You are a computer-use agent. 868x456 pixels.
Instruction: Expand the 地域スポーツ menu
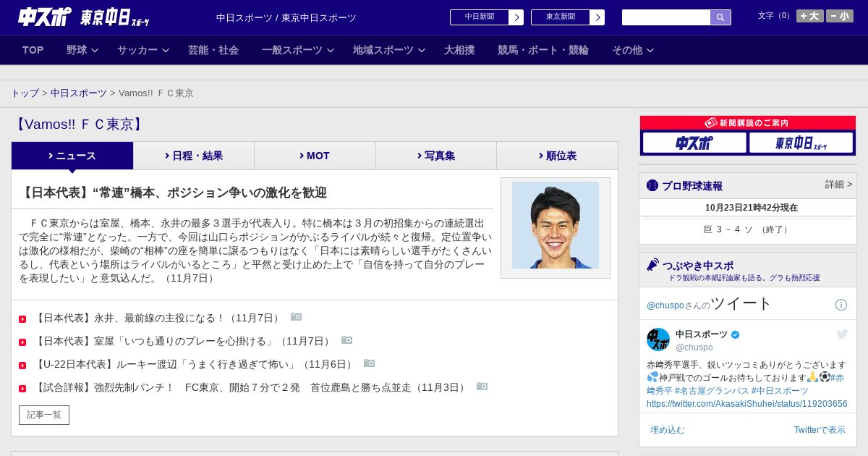coord(389,50)
